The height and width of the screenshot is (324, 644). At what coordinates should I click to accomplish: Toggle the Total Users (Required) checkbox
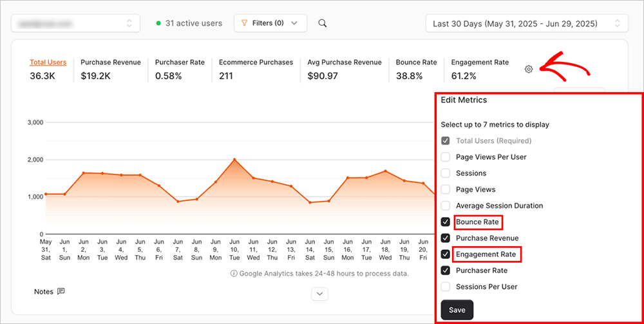(x=445, y=141)
